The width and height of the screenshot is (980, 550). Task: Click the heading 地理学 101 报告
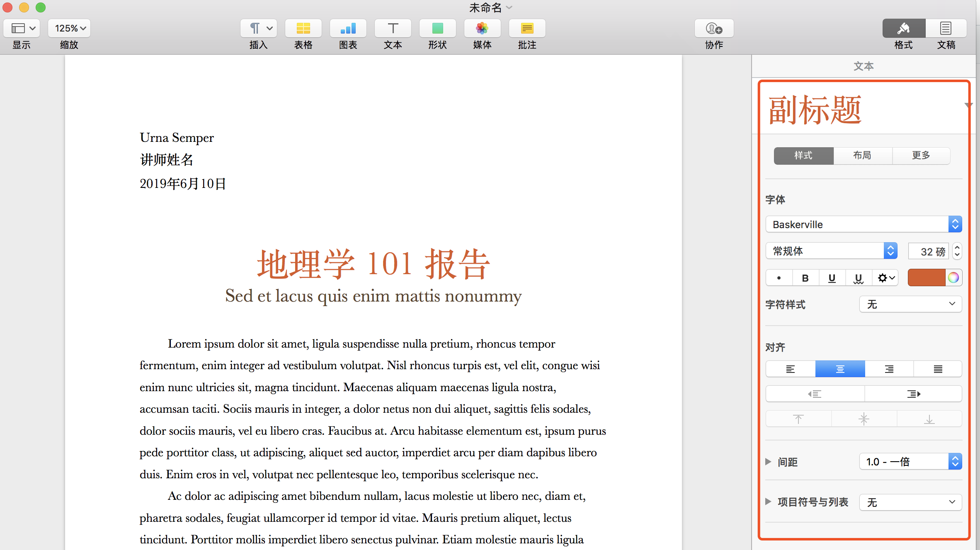pyautogui.click(x=374, y=264)
